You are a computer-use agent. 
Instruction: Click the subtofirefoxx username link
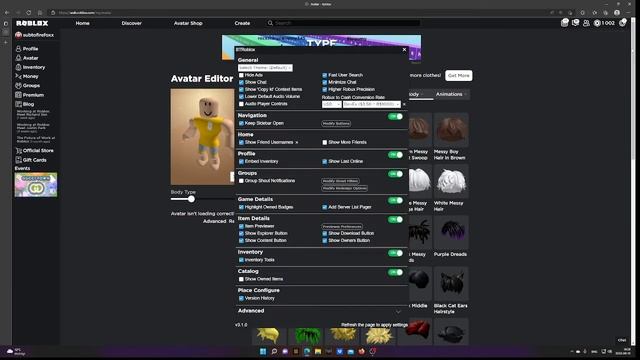coord(38,35)
